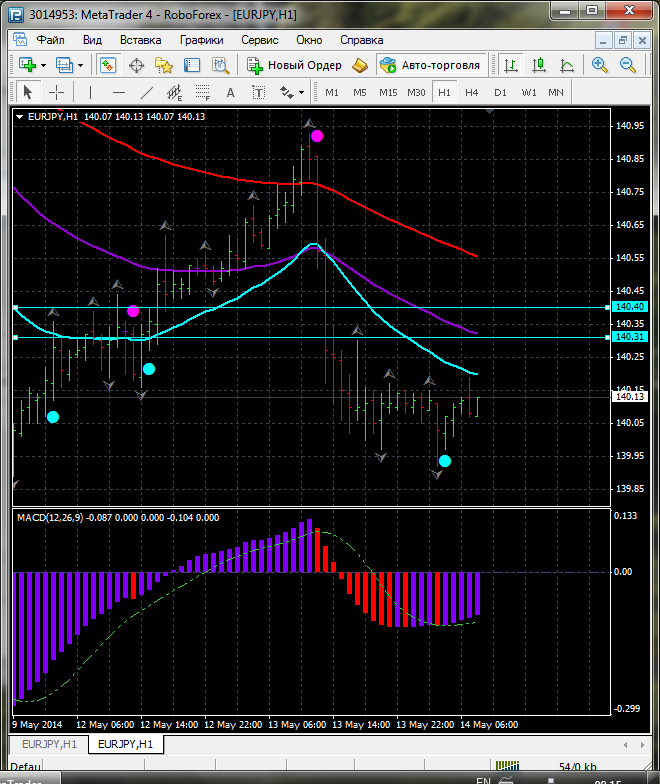Viewport: 660px width, 784px height.
Task: Open the Strategy Tester magnifier icon
Action: point(220,66)
